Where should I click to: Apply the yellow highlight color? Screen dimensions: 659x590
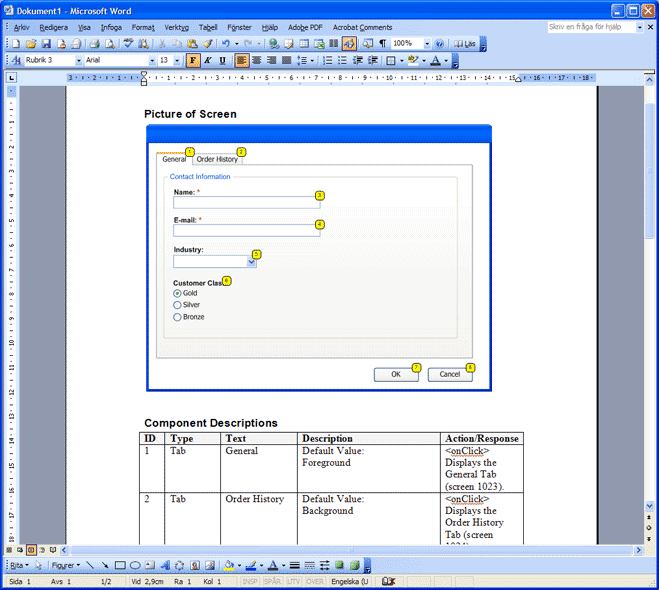point(413,61)
